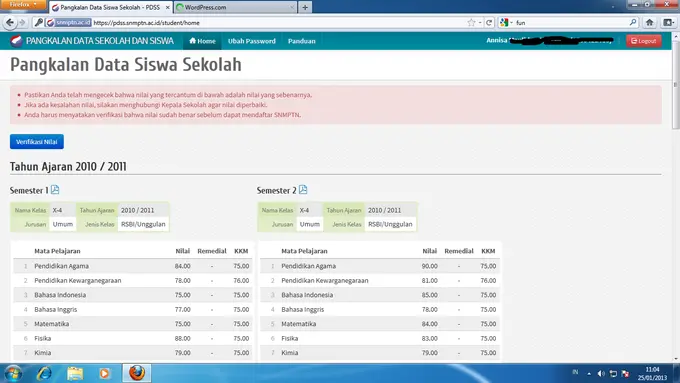The image size is (680, 383).
Task: Open Semester 2 PDF icon
Action: pyautogui.click(x=303, y=190)
